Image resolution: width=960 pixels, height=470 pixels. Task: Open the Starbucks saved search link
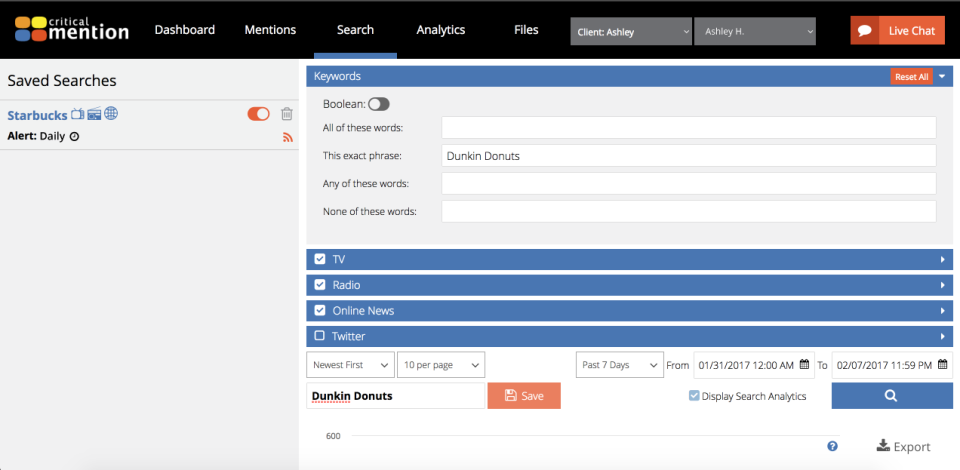(x=37, y=115)
